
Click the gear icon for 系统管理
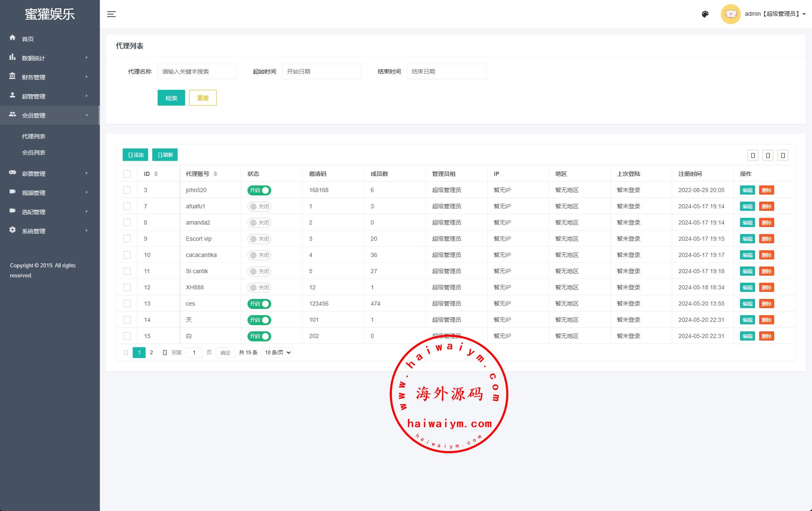point(12,230)
